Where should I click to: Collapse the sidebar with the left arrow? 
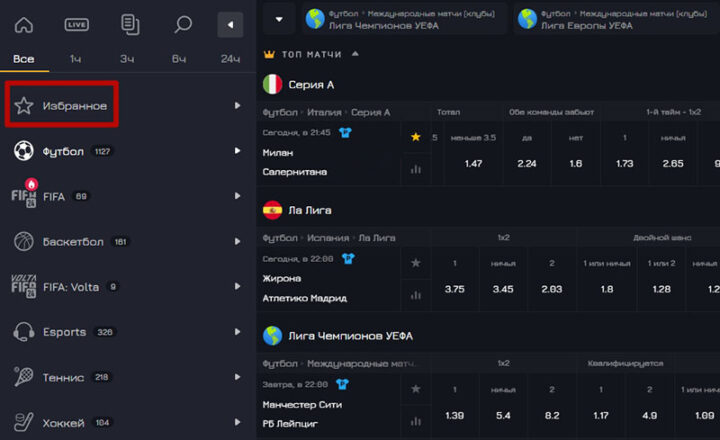[231, 25]
